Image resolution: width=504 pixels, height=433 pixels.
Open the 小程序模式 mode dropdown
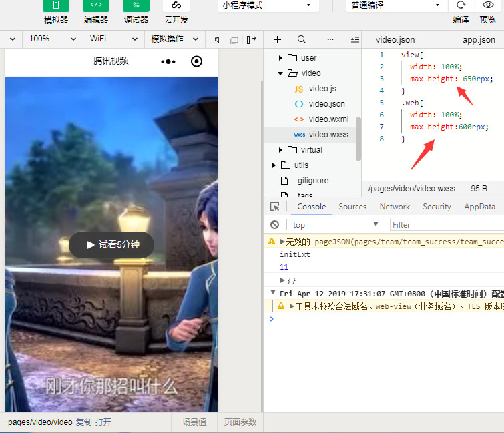point(268,5)
